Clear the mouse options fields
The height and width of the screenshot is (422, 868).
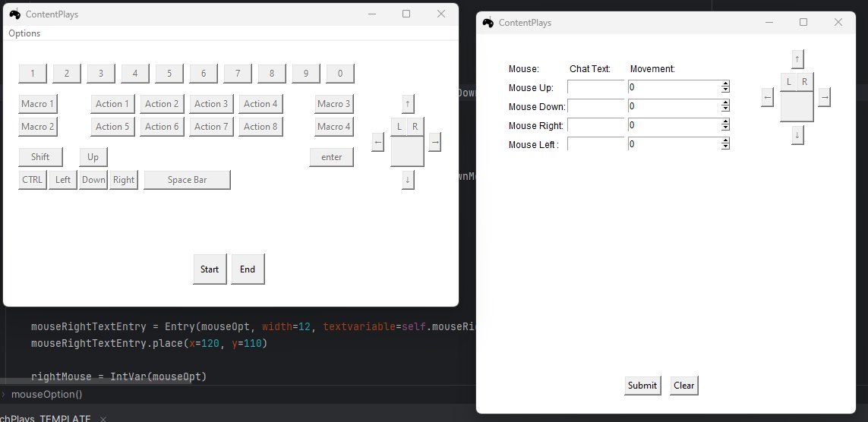684,386
